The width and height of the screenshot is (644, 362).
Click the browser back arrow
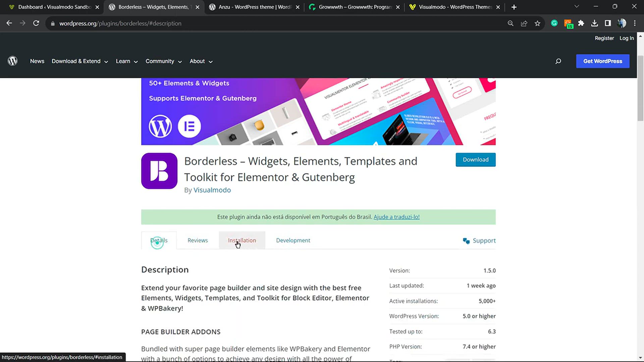tap(9, 23)
